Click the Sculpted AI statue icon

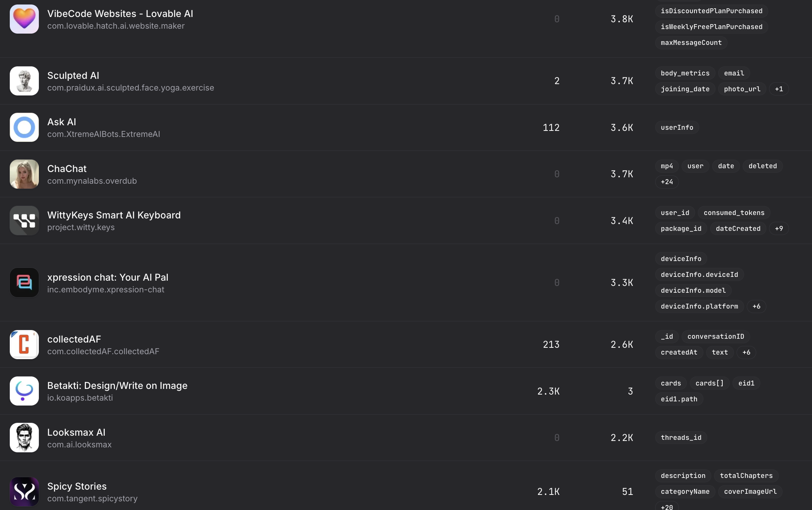24,81
